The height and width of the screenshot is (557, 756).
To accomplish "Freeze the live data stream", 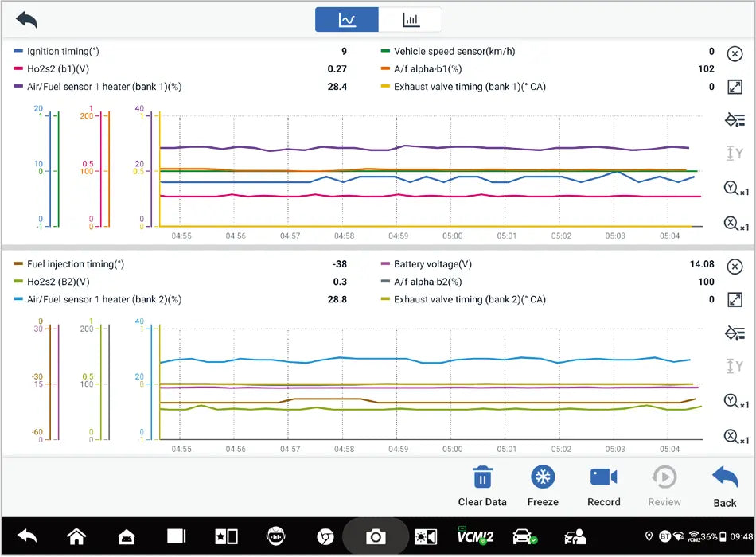I will pyautogui.click(x=543, y=485).
